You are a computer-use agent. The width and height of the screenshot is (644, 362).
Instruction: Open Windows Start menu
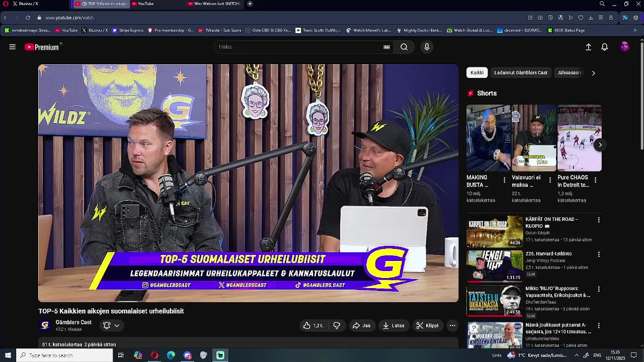(x=8, y=355)
